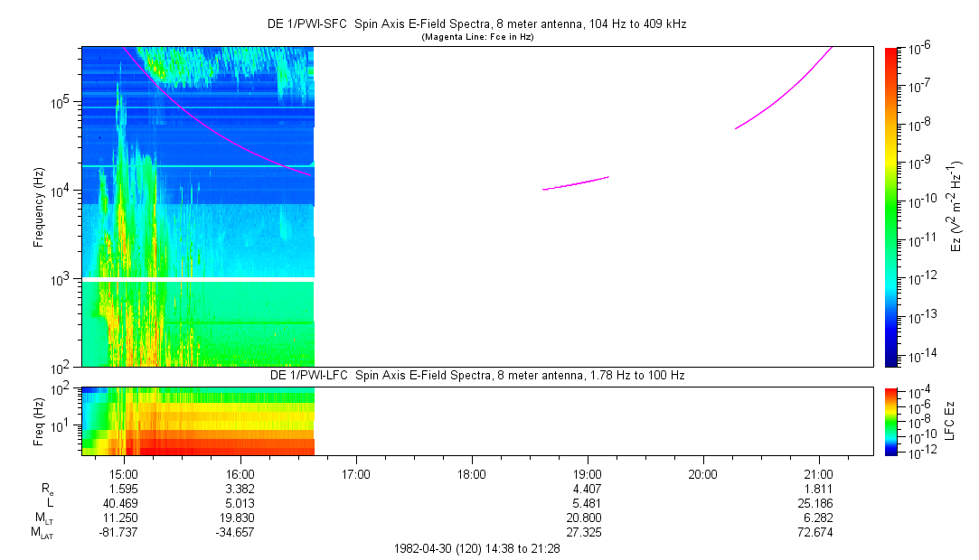Click the MLAT value -81.737
979x560 pixels.
[124, 533]
